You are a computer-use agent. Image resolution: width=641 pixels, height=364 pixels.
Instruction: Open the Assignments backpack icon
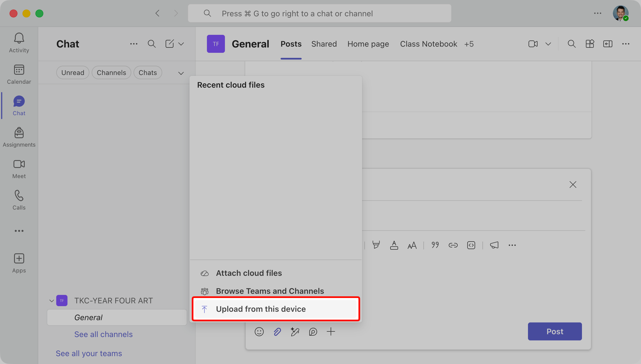(x=19, y=133)
